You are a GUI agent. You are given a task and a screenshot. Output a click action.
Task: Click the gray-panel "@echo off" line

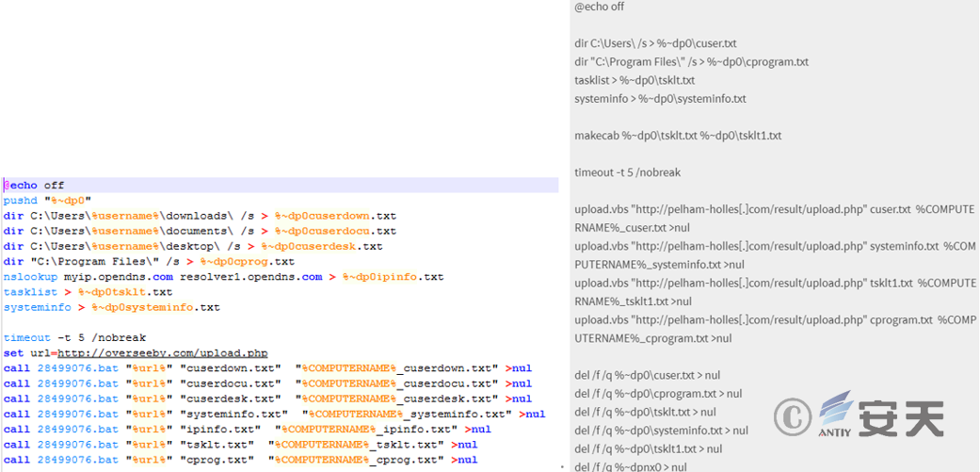point(600,7)
